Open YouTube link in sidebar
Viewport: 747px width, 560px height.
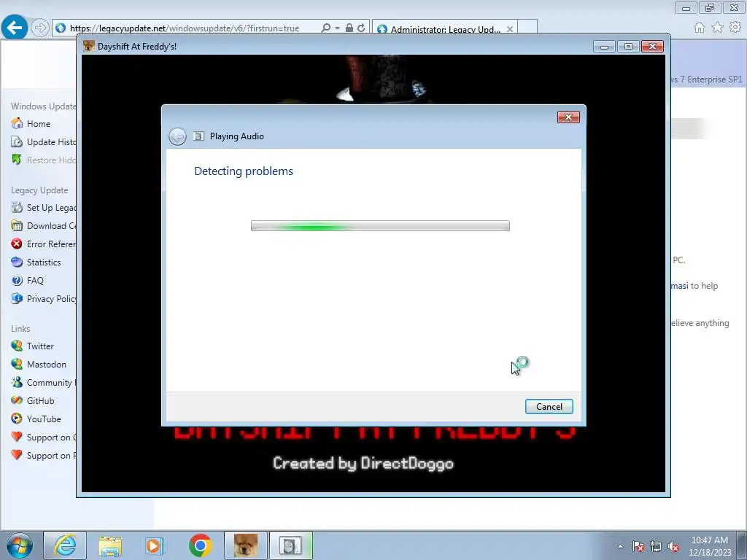point(44,419)
